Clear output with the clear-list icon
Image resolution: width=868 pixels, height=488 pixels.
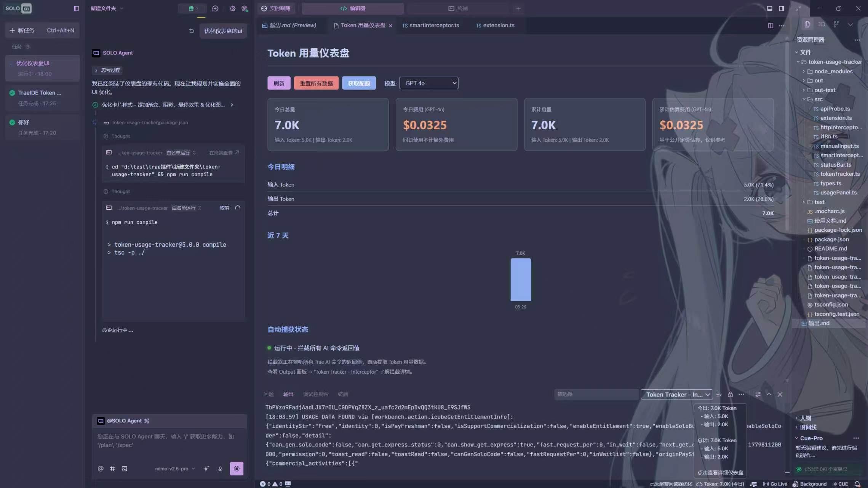[719, 395]
